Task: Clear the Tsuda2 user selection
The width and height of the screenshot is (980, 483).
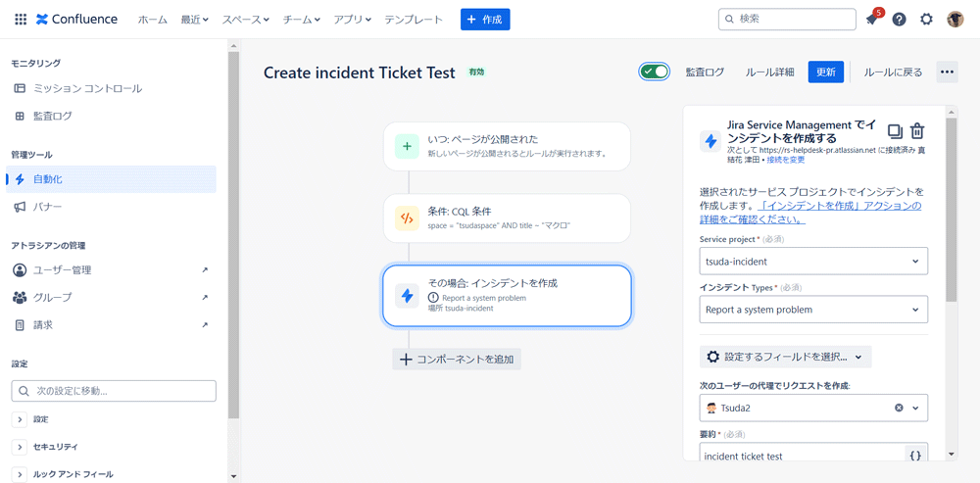Action: point(899,408)
